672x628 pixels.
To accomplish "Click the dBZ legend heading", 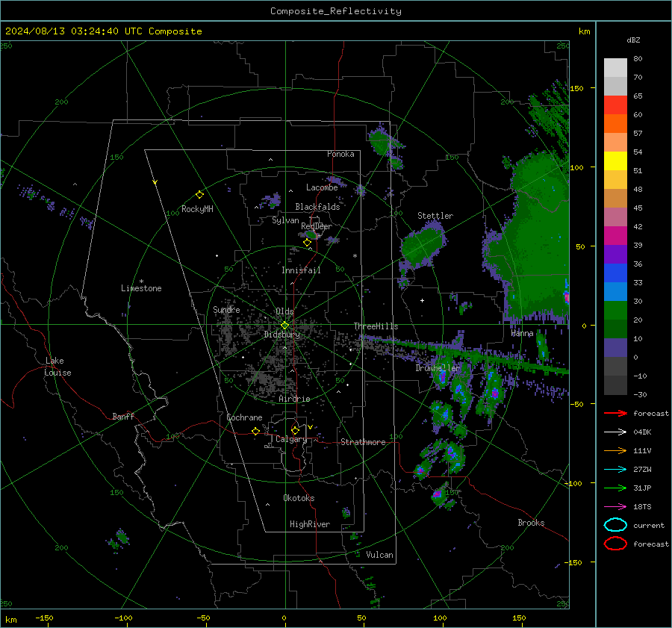I will (633, 40).
